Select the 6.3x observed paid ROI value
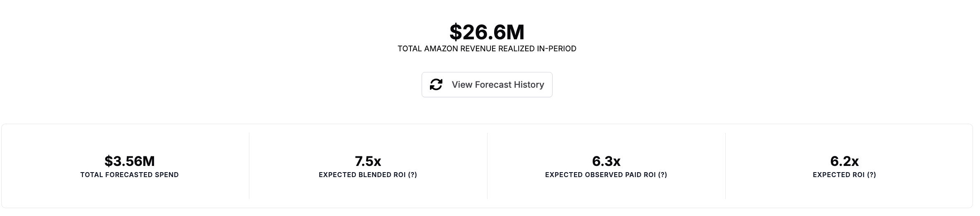The image size is (980, 216). [606, 161]
